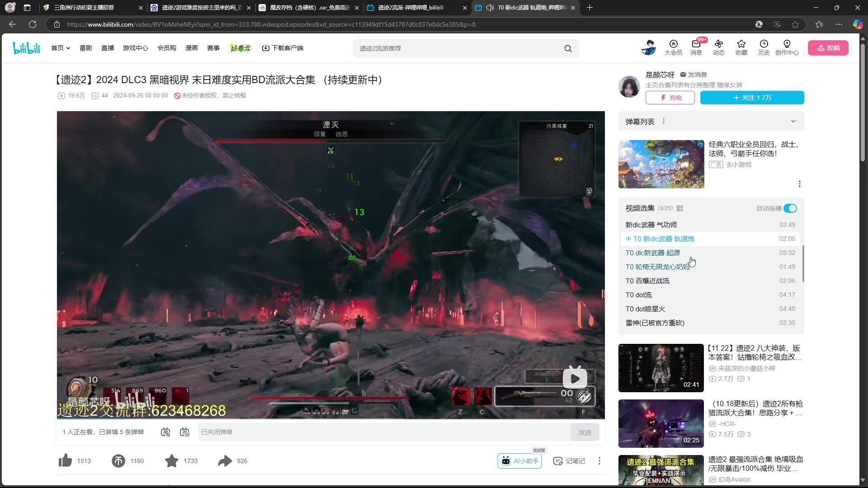Image resolution: width=868 pixels, height=488 pixels.
Task: Open the 动态 feed icon
Action: tap(719, 47)
